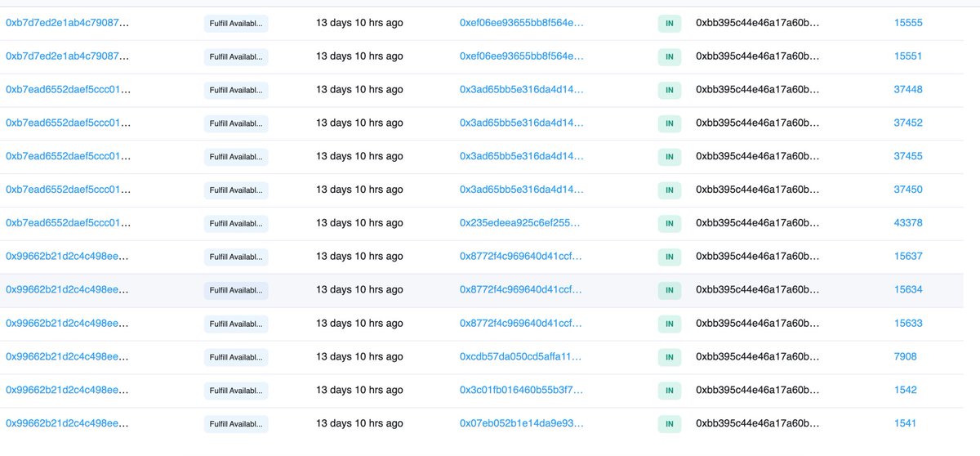Open token ID 15634 link
980x456 pixels.
point(908,289)
